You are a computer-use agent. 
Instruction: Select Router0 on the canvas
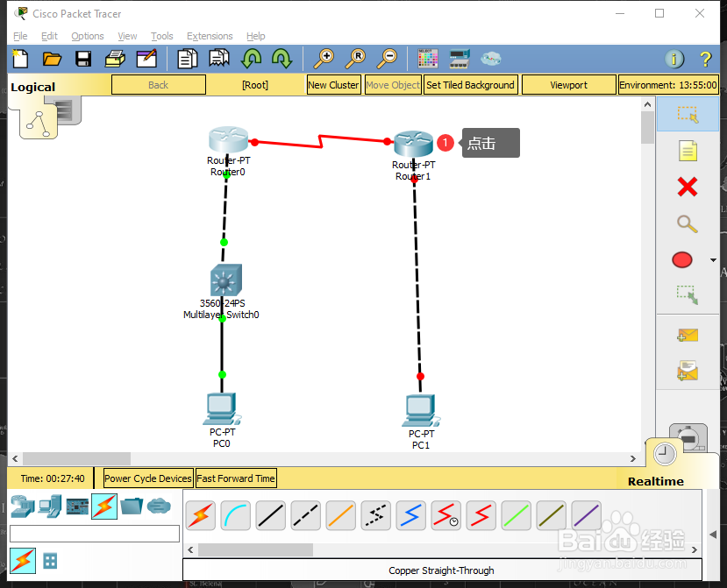tap(228, 140)
